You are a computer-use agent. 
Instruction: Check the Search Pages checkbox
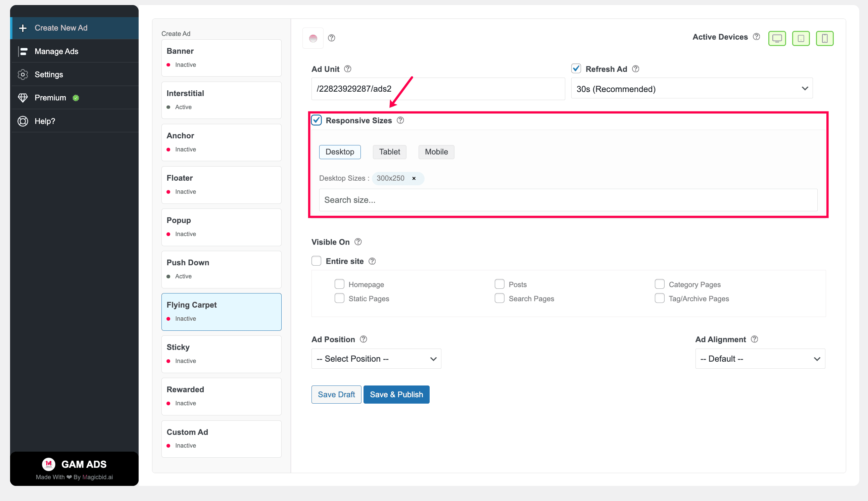499,298
